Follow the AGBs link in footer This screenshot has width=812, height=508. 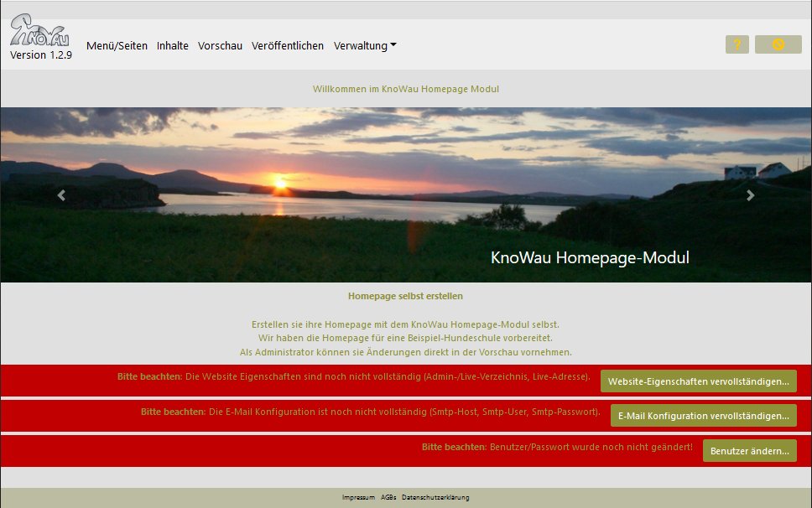pyautogui.click(x=388, y=497)
